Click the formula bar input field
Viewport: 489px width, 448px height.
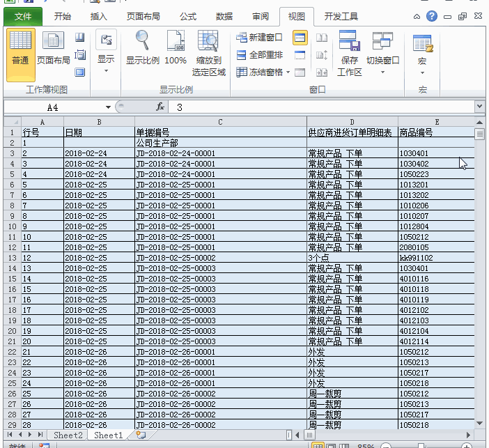click(321, 107)
